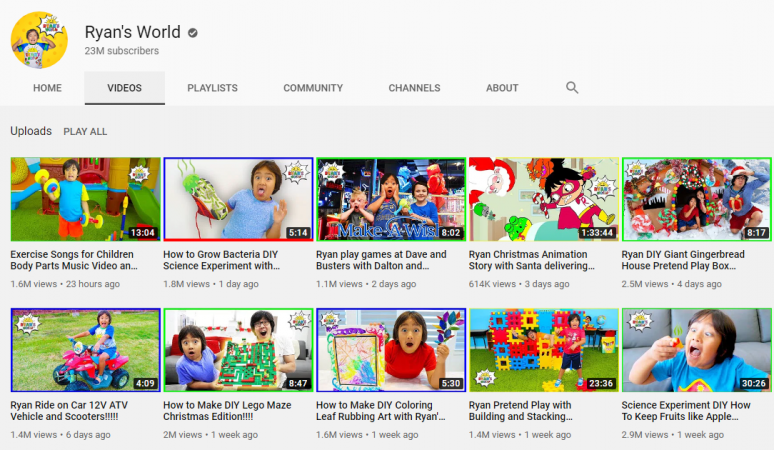Viewport: 774px width, 450px height.
Task: Click the Ryan's World channel name
Action: pyautogui.click(x=132, y=32)
